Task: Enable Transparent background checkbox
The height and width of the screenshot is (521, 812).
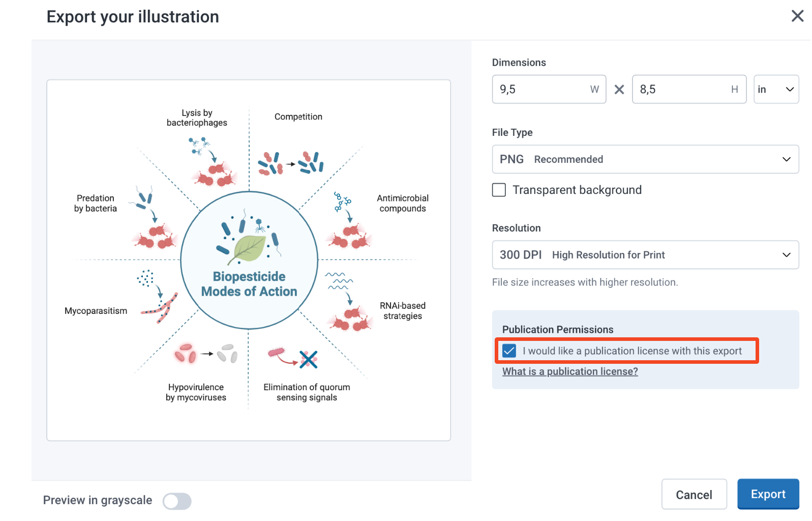Action: click(x=499, y=190)
